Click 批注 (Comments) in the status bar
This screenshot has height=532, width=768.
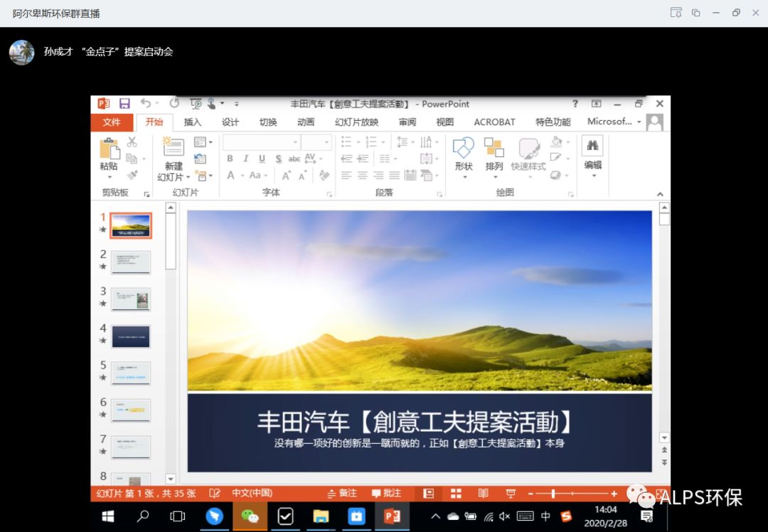[386, 494]
